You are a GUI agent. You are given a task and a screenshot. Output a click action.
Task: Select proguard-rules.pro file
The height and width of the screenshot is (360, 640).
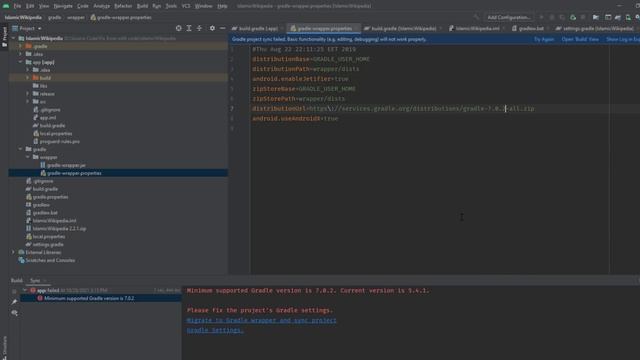click(60, 142)
